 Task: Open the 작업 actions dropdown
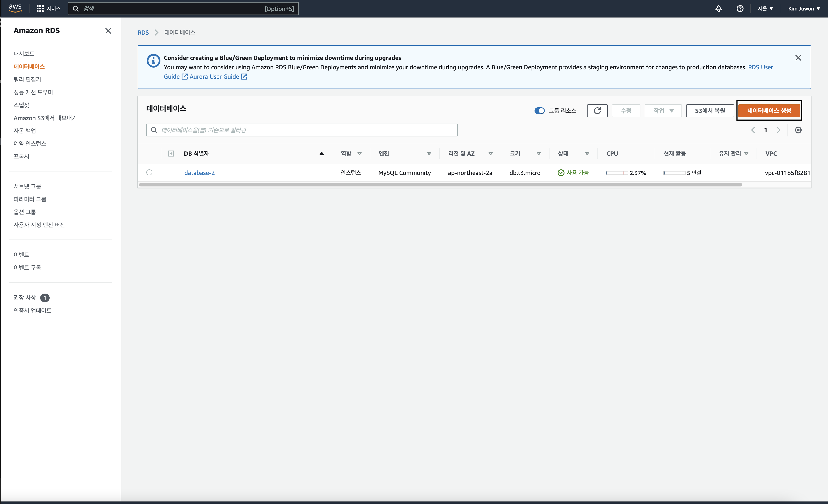click(663, 111)
